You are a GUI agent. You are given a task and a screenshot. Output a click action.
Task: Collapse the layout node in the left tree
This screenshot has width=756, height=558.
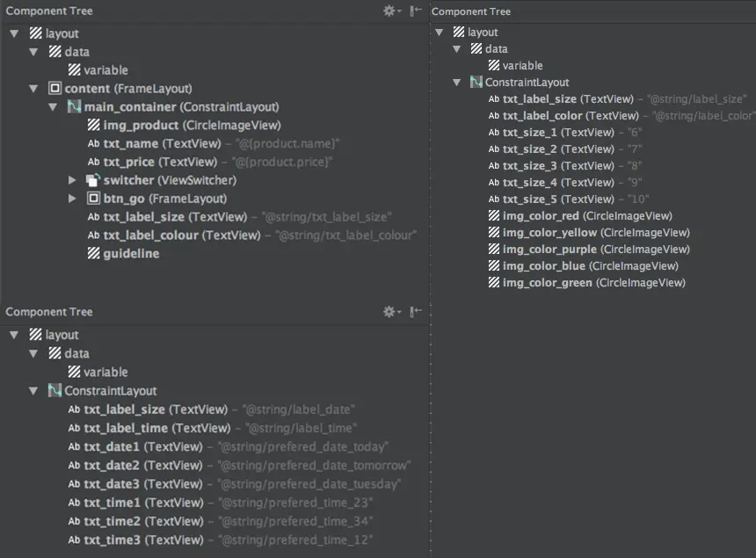pyautogui.click(x=13, y=33)
